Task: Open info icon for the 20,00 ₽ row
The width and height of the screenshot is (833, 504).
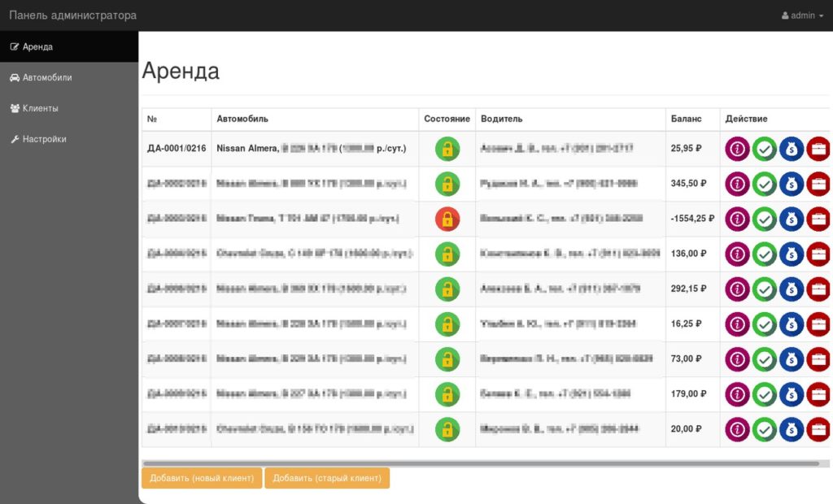Action: tap(737, 430)
